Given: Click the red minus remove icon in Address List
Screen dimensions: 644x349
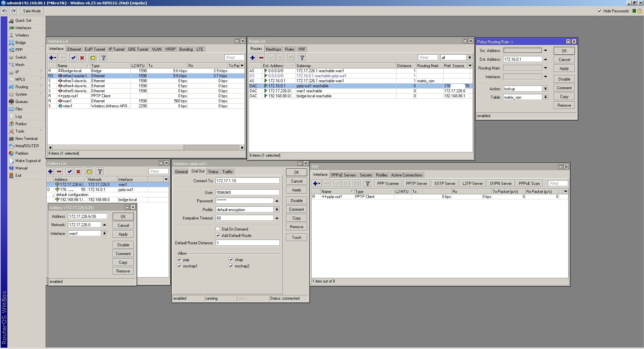Looking at the screenshot, I should 59,171.
